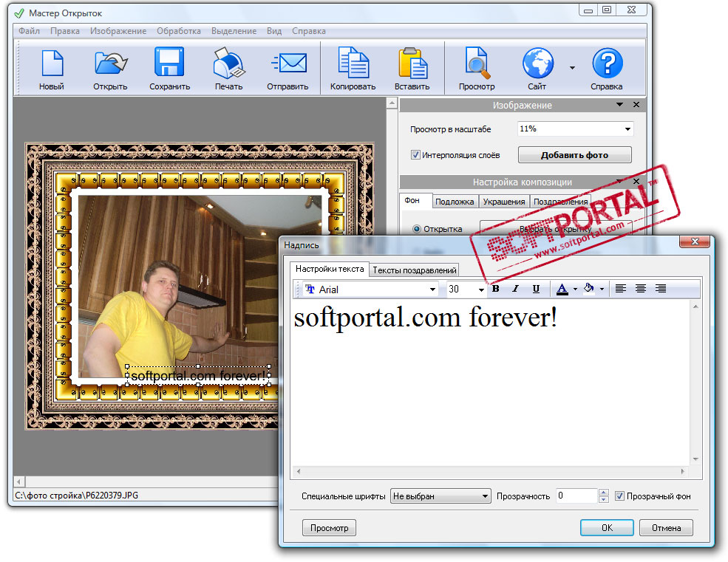Click the fill bucket color icon

pos(589,288)
